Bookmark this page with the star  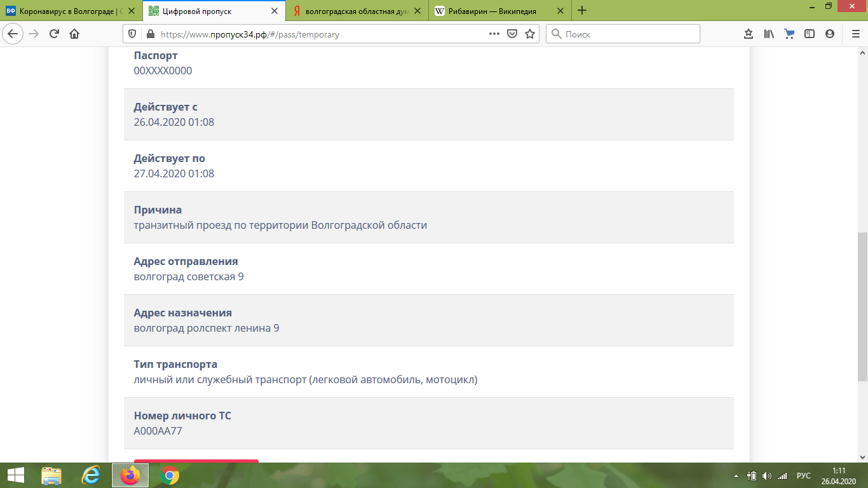click(x=530, y=34)
